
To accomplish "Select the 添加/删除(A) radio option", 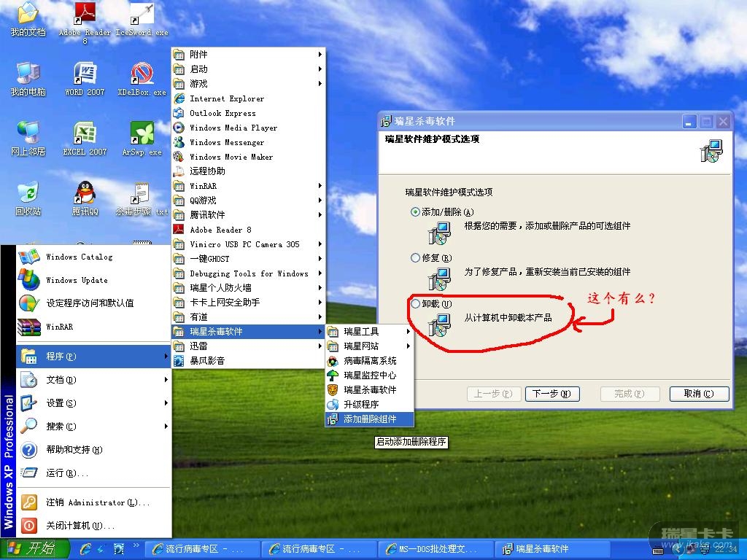I will (415, 212).
